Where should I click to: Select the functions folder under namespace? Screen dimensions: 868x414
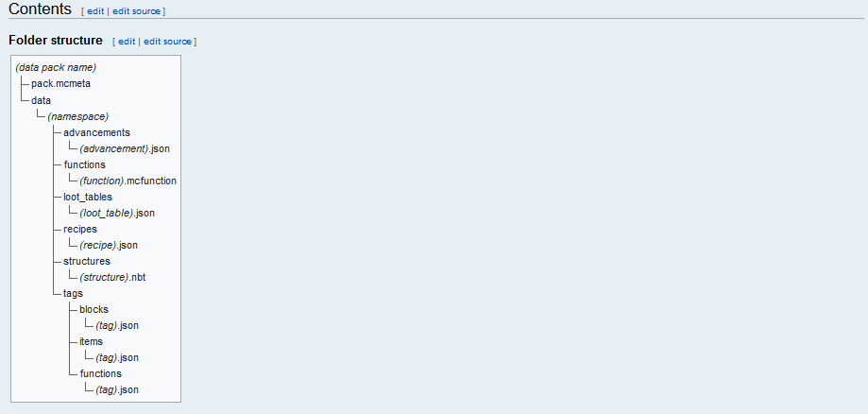pos(85,164)
